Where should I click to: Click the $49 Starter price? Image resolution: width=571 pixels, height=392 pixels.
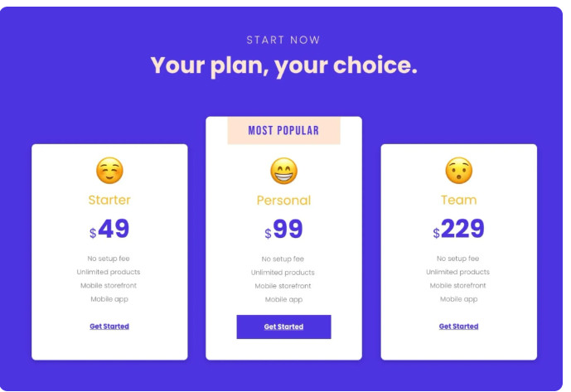(x=110, y=230)
